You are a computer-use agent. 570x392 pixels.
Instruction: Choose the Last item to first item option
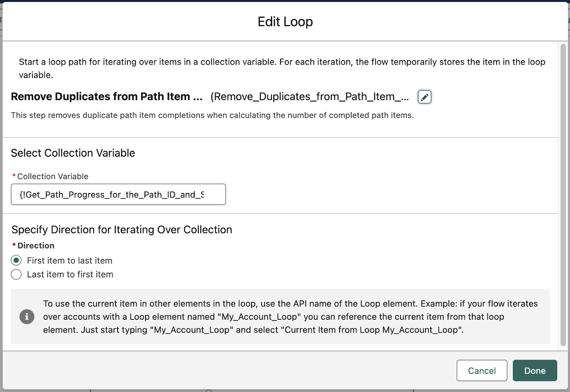coord(16,274)
